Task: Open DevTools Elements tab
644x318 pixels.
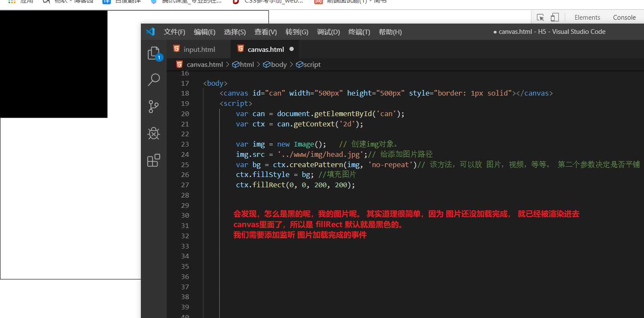Action: (x=587, y=18)
